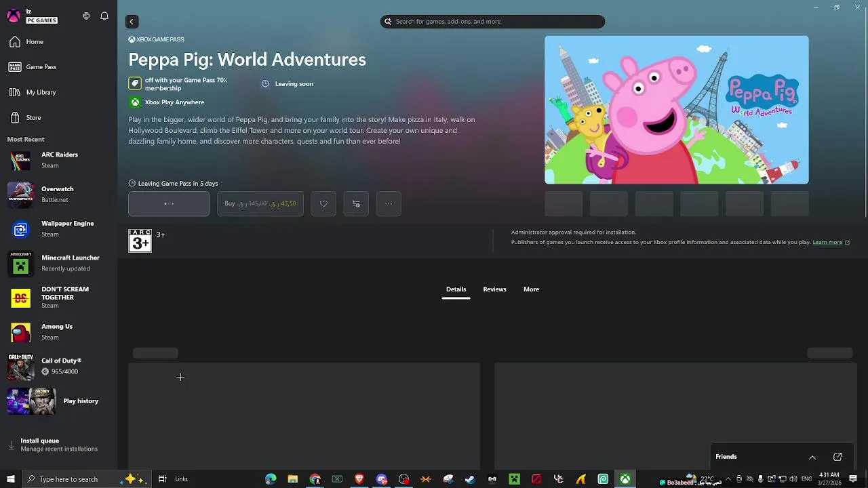Open File Explorer from the taskbar

click(x=293, y=479)
